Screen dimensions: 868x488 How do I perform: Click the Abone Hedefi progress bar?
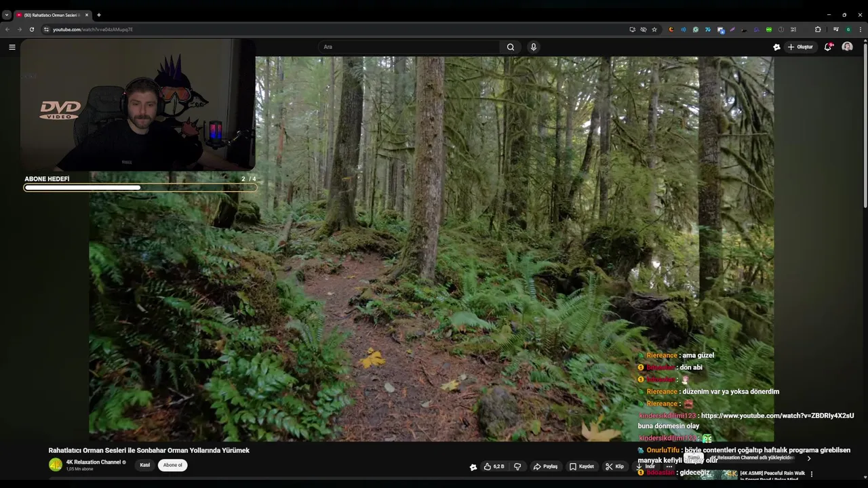coord(140,188)
